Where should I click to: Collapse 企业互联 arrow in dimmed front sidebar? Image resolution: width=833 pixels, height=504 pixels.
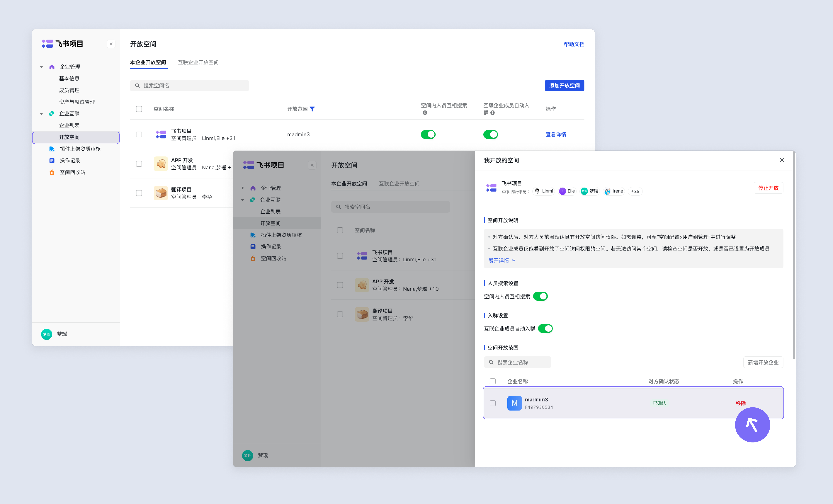pyautogui.click(x=243, y=200)
